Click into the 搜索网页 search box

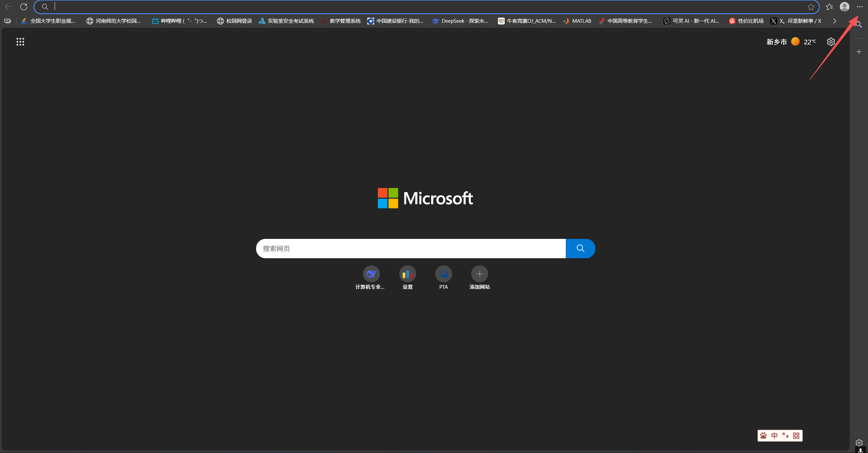(410, 248)
